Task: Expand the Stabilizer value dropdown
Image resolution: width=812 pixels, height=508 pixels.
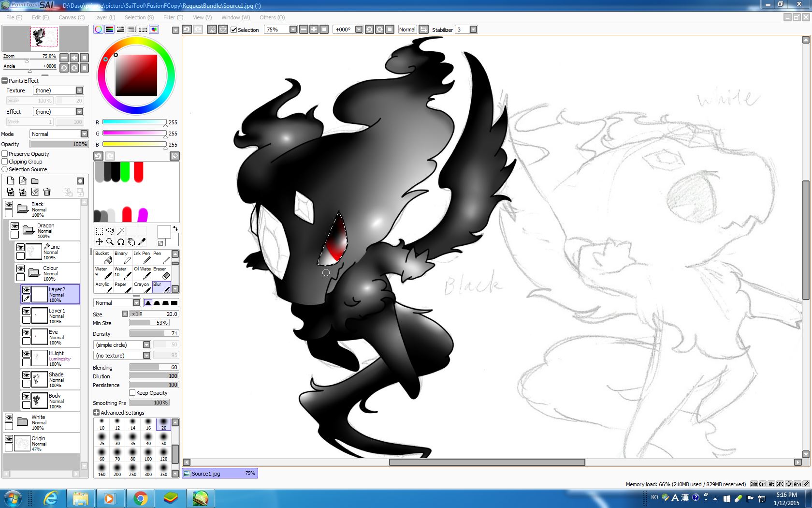Action: pos(473,30)
